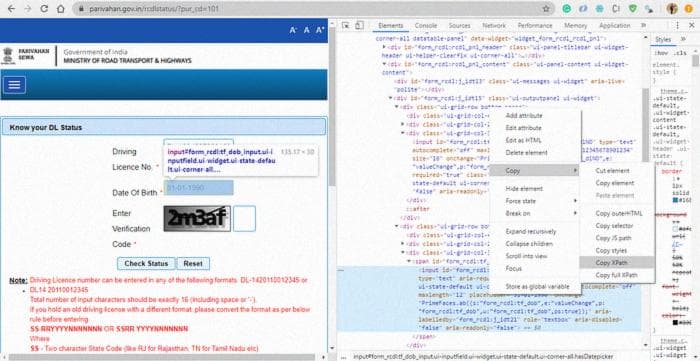Viewport: 700px width, 361px height.
Task: Open the Break on submenu
Action: [x=535, y=213]
